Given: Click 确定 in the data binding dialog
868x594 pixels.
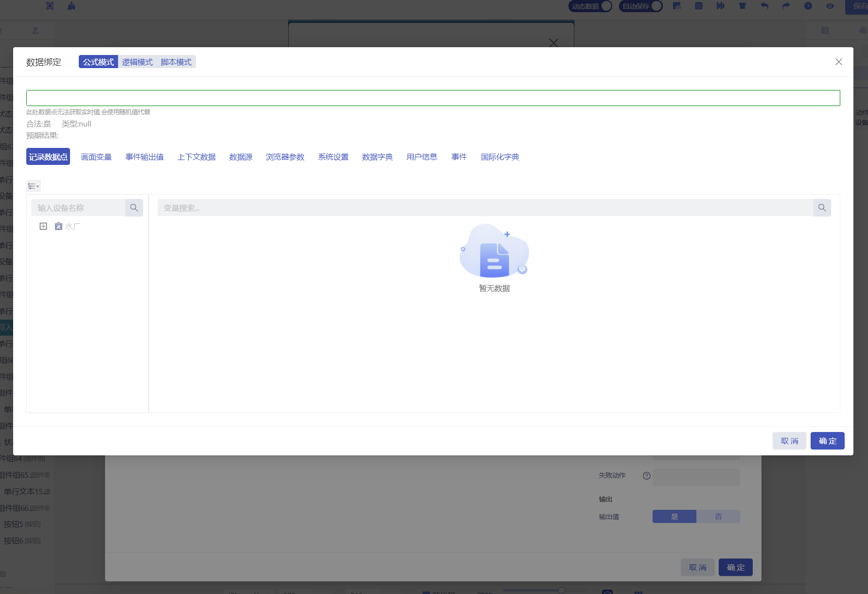Looking at the screenshot, I should click(x=827, y=441).
